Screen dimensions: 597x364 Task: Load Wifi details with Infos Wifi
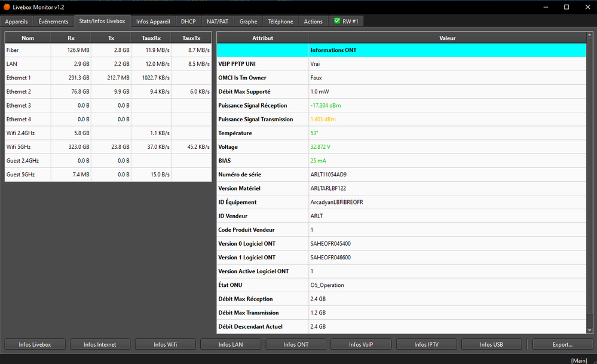pos(165,344)
